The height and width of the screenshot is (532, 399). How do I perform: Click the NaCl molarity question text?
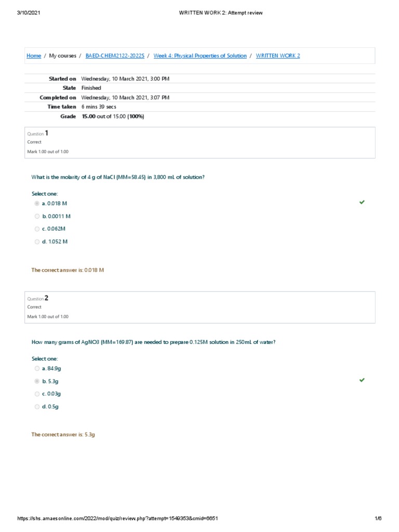click(118, 177)
